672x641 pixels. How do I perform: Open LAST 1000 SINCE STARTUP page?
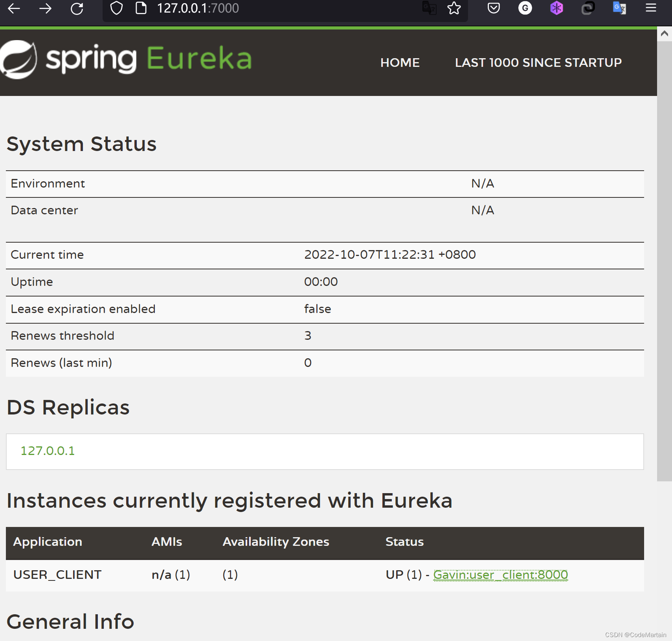coord(538,63)
